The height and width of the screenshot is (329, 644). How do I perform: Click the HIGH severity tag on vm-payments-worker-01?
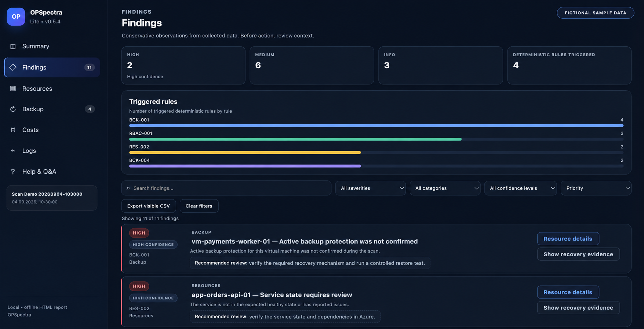click(139, 233)
